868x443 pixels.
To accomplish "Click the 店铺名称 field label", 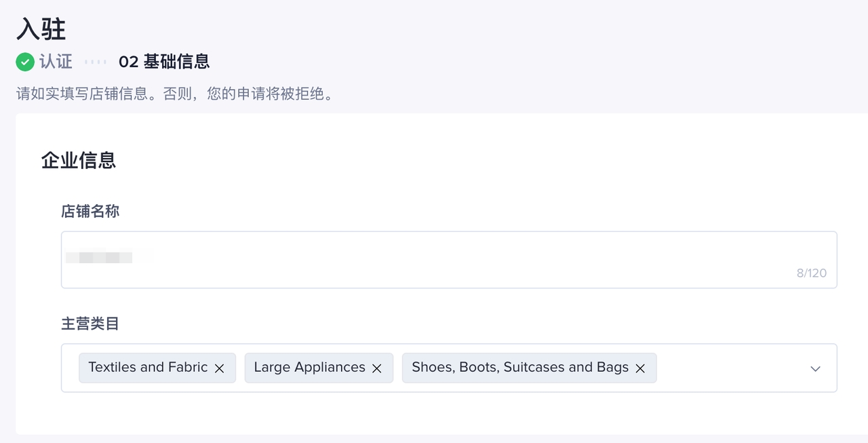I will click(90, 212).
